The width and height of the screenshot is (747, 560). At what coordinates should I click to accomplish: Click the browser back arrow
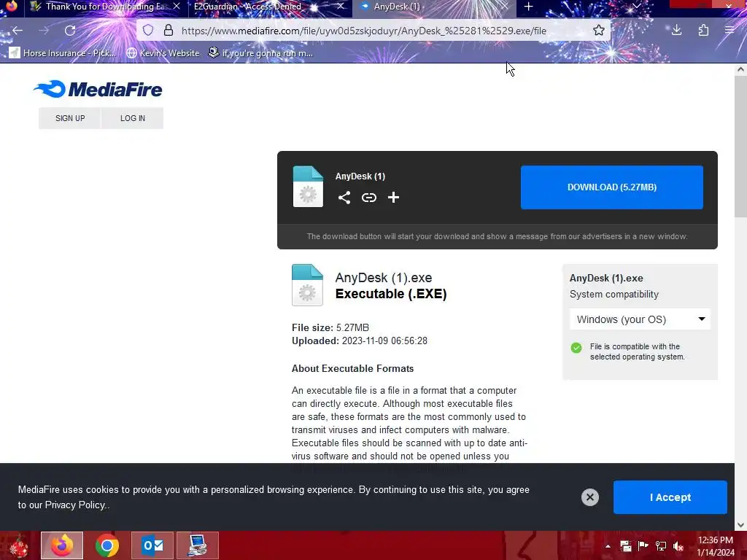(x=18, y=31)
